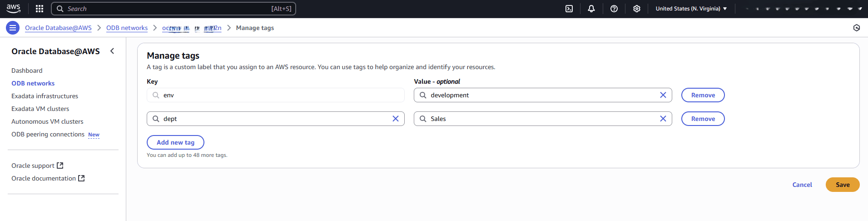
Task: Open ODB peering connections page
Action: coord(48,134)
